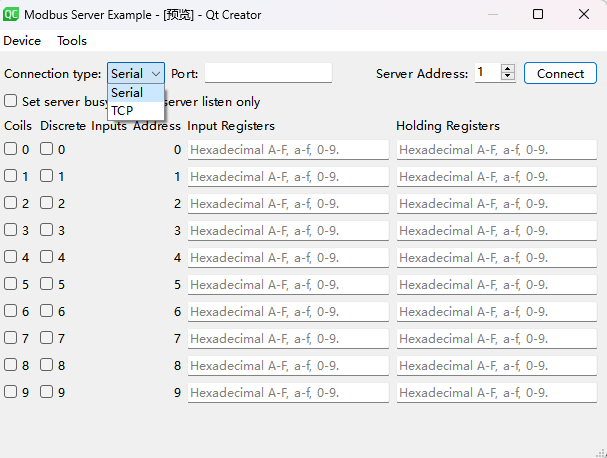
Task: Check Discrete Inputs checkbox 8
Action: pos(46,365)
